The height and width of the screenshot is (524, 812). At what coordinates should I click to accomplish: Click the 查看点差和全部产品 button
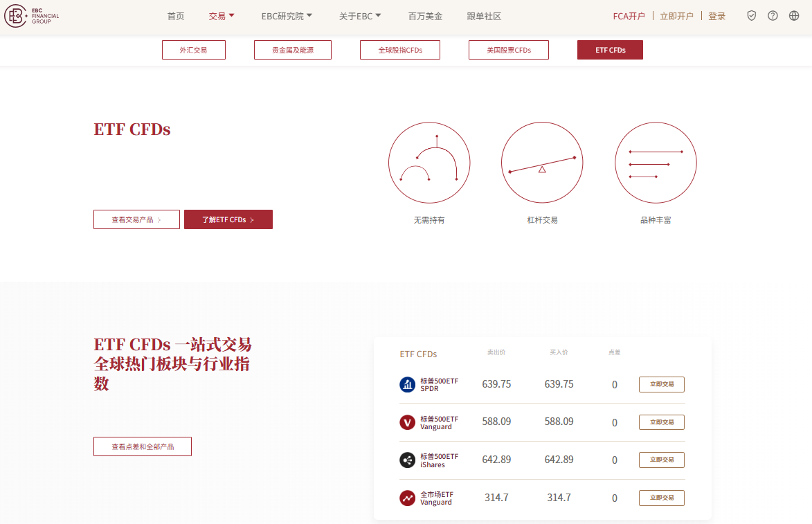point(143,446)
